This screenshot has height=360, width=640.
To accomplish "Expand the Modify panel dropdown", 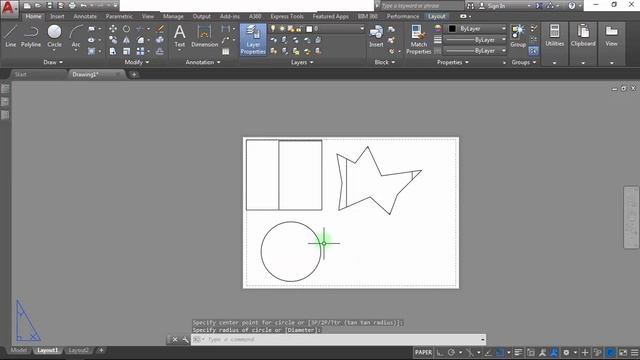I will click(x=137, y=62).
